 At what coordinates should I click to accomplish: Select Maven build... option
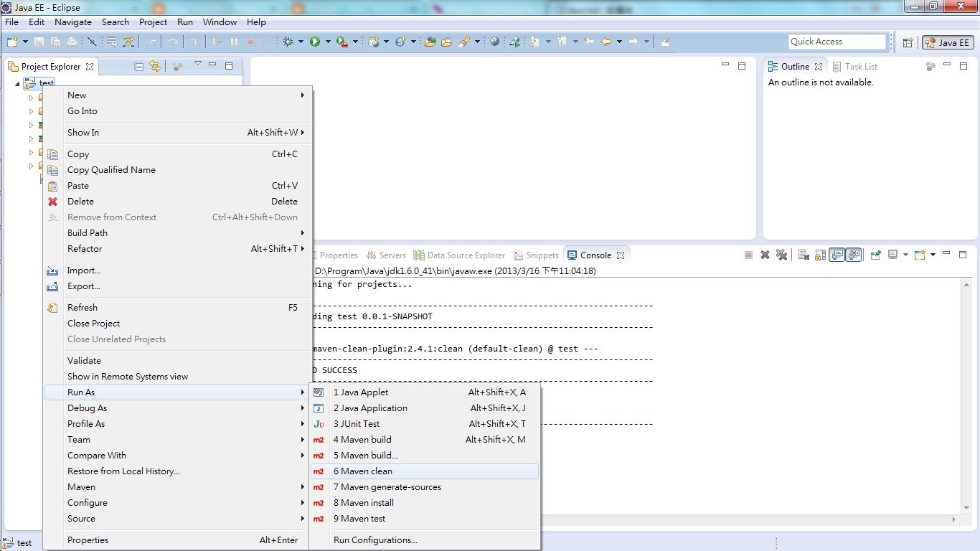coord(425,456)
